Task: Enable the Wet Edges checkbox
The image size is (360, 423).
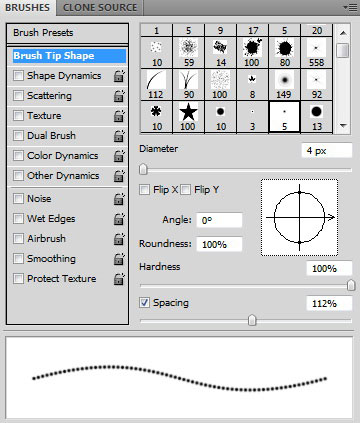Action: click(18, 218)
